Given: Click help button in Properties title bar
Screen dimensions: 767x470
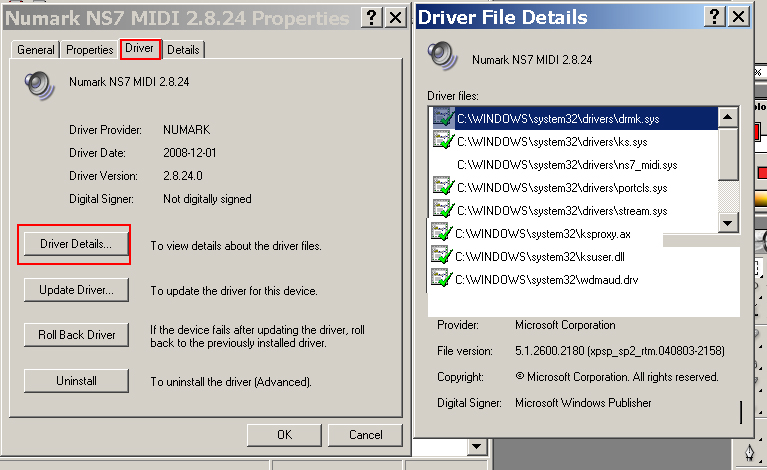Looking at the screenshot, I should coord(371,18).
